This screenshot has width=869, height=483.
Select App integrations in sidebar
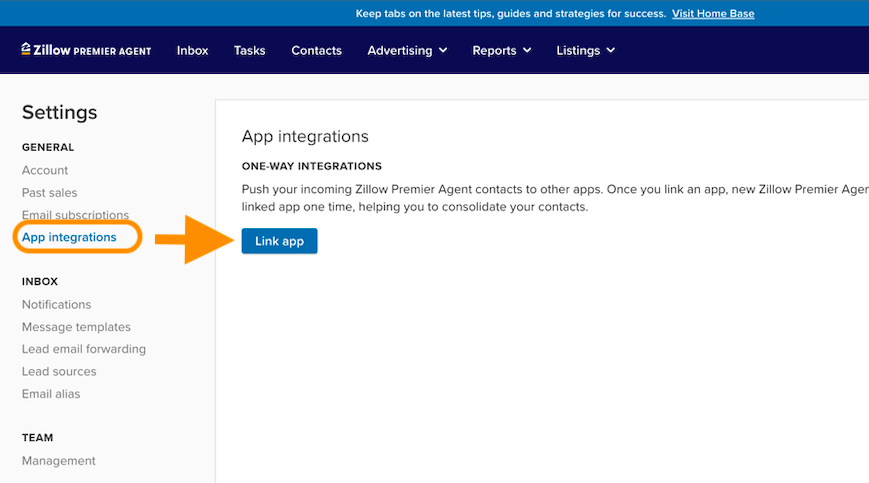pos(69,237)
